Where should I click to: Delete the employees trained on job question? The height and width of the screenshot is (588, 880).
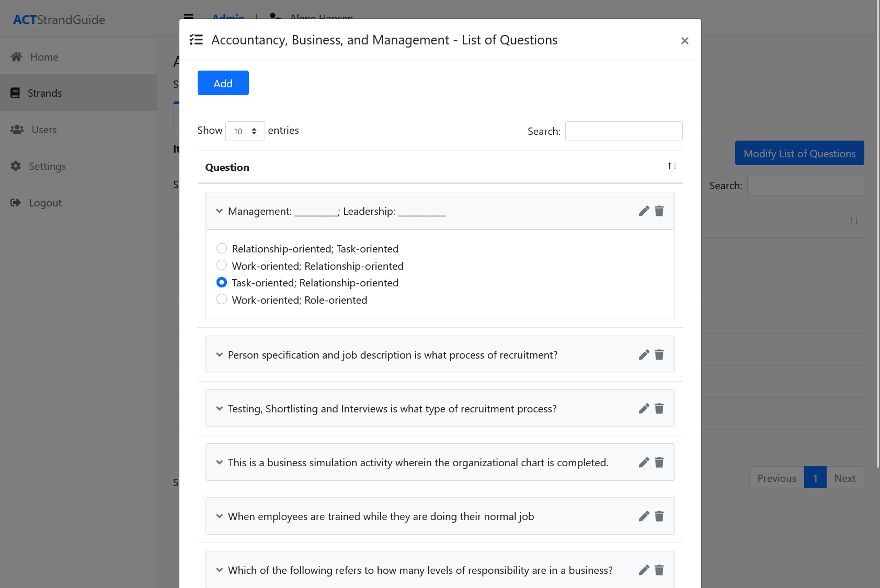(x=659, y=516)
